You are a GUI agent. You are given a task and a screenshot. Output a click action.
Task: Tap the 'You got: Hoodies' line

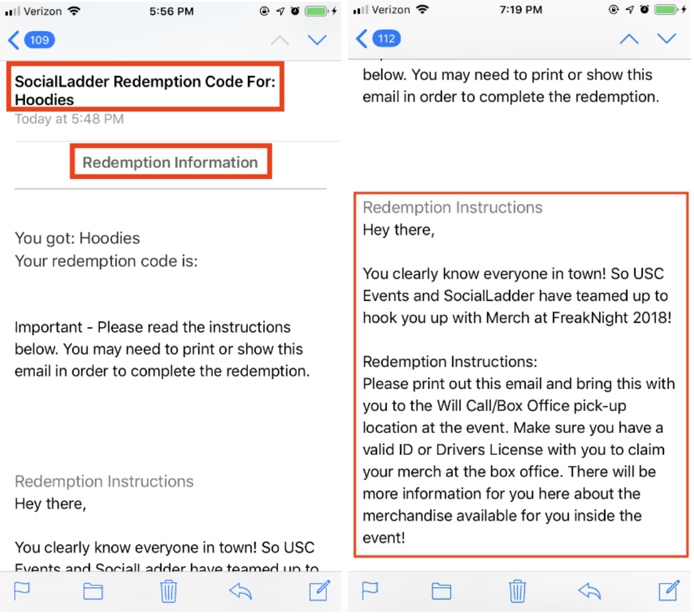coord(77,238)
